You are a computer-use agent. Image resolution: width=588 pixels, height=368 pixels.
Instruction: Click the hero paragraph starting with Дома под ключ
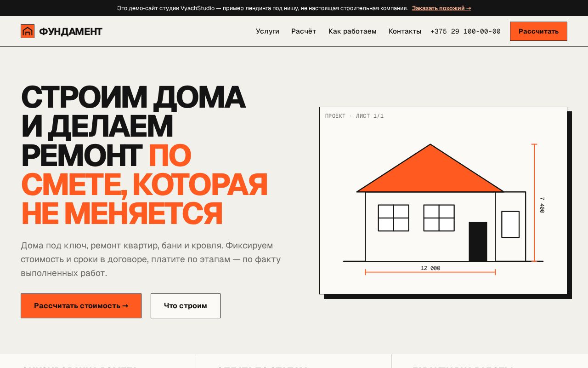click(x=151, y=259)
